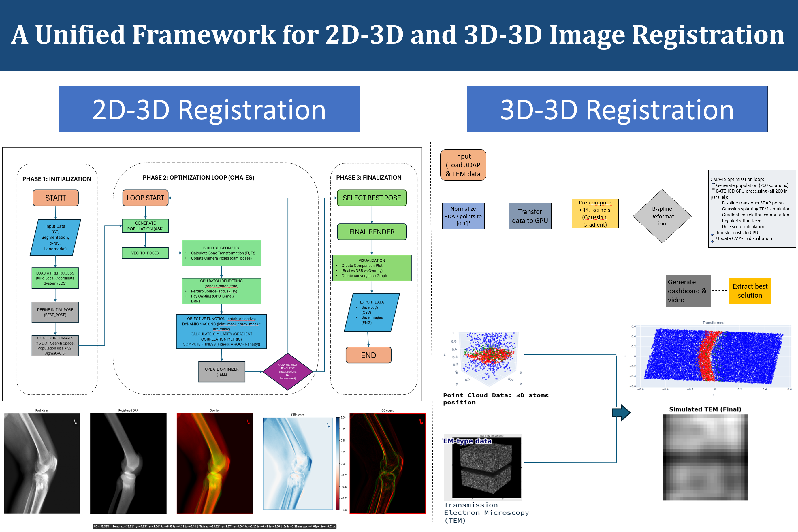This screenshot has height=532, width=798.
Task: Select the GENERATE POPULATION (ASK) box
Action: click(145, 225)
